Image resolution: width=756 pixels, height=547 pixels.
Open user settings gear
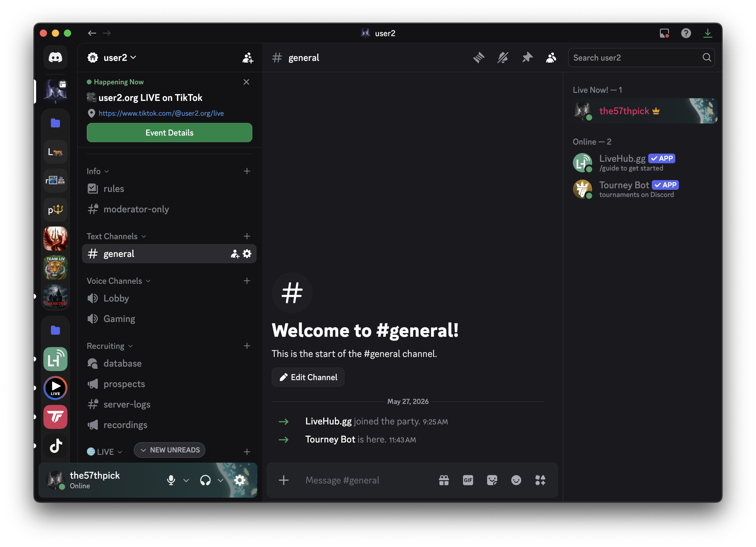[x=240, y=480]
